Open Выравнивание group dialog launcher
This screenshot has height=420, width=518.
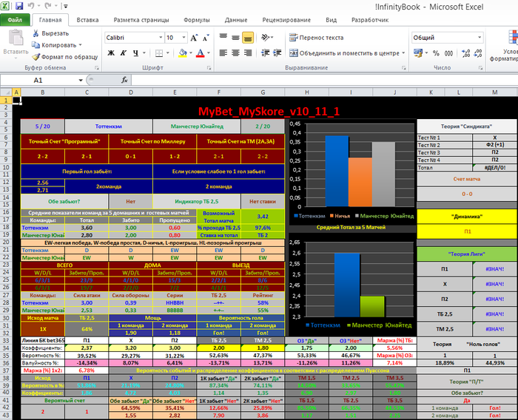[404, 68]
